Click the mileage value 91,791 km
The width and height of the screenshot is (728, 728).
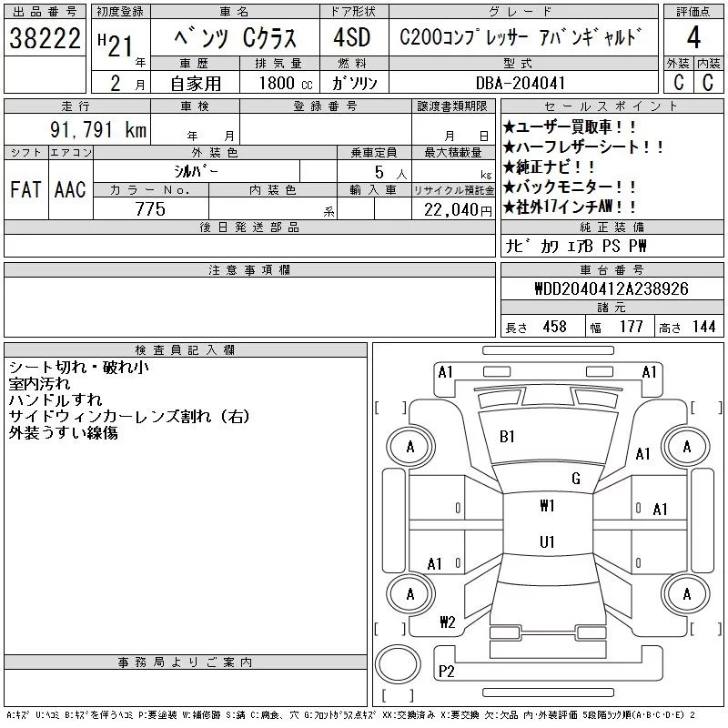97,130
